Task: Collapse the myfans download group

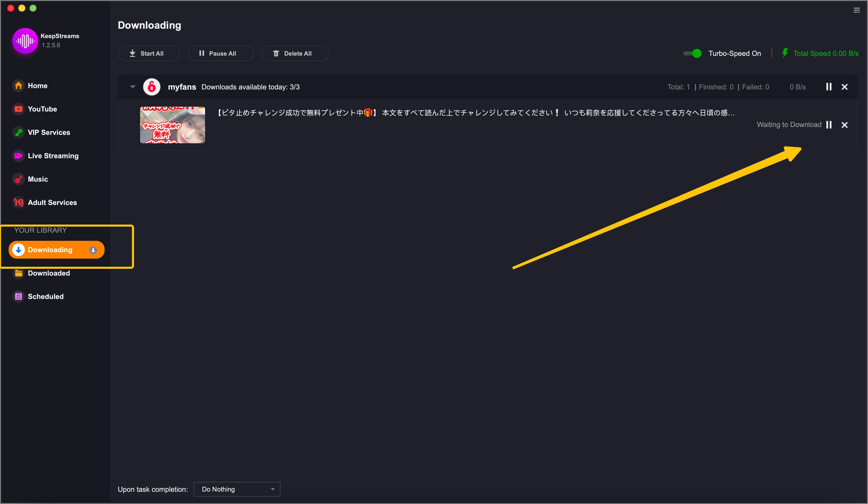Action: [x=132, y=87]
